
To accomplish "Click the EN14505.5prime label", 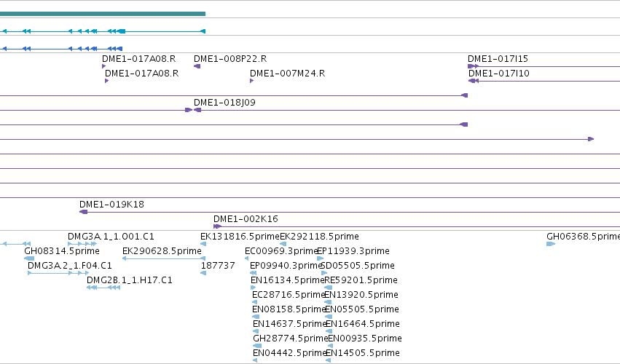I will (363, 354).
